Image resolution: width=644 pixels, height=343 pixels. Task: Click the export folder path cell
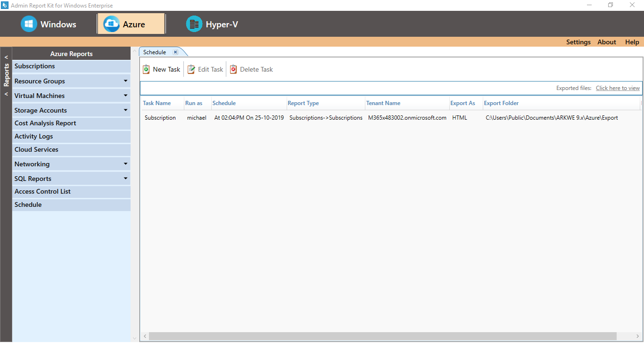(552, 118)
